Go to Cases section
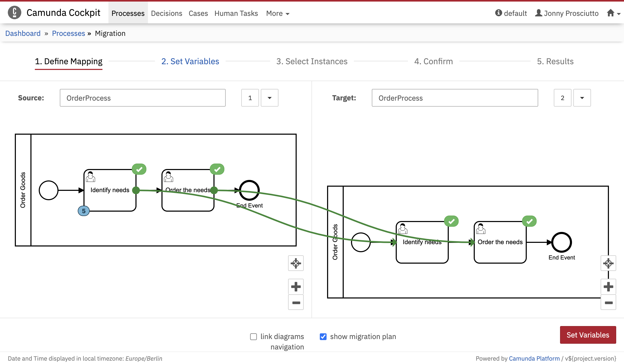 [x=198, y=13]
